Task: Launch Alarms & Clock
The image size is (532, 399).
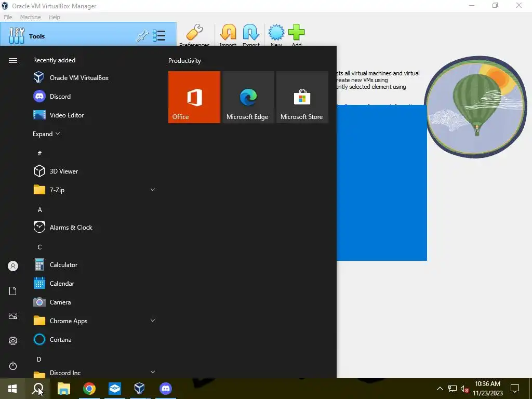Action: [94, 228]
